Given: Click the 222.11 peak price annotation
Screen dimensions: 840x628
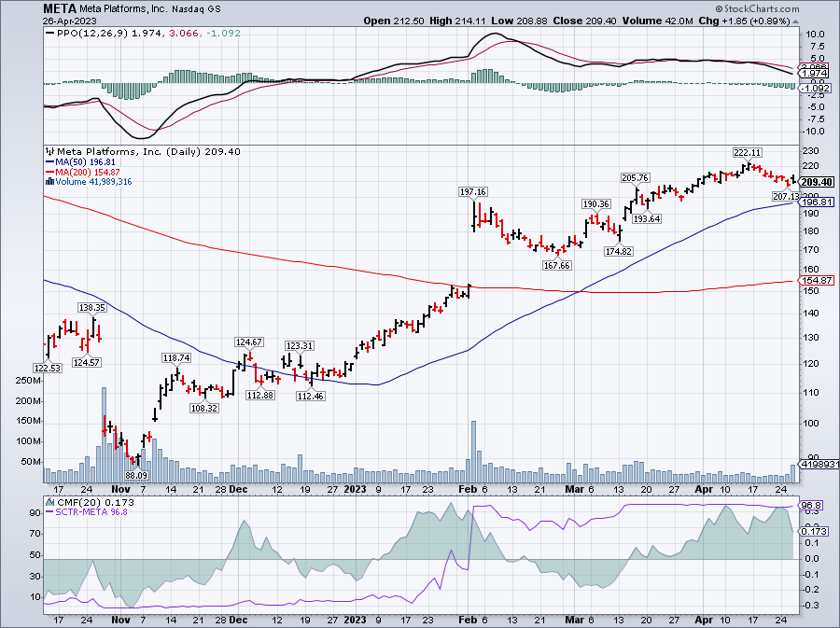Looking at the screenshot, I should [748, 152].
